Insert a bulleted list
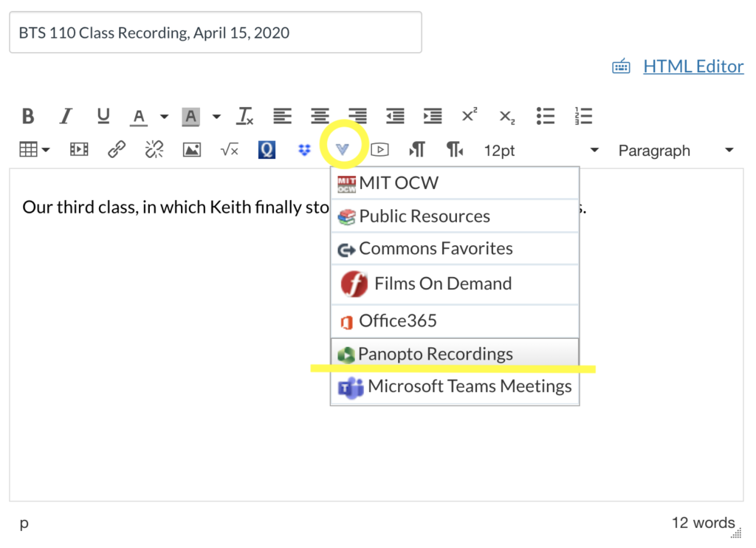The width and height of the screenshot is (756, 548). tap(546, 116)
